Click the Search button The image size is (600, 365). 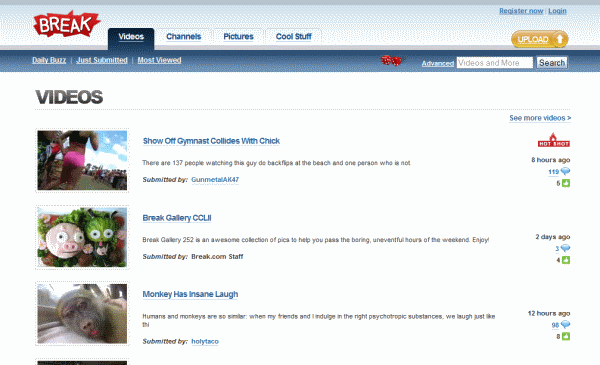(552, 63)
